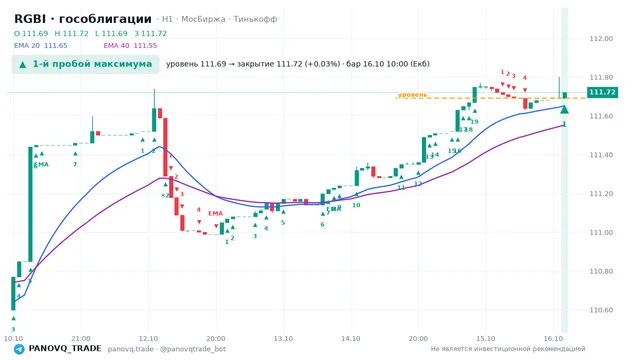Click the 111.00 price axis label
Screen dimensions: 640x360
tap(601, 233)
